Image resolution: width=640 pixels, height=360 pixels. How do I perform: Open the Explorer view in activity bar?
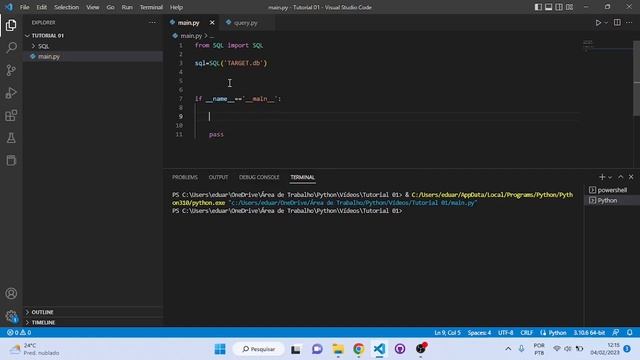[x=11, y=25]
